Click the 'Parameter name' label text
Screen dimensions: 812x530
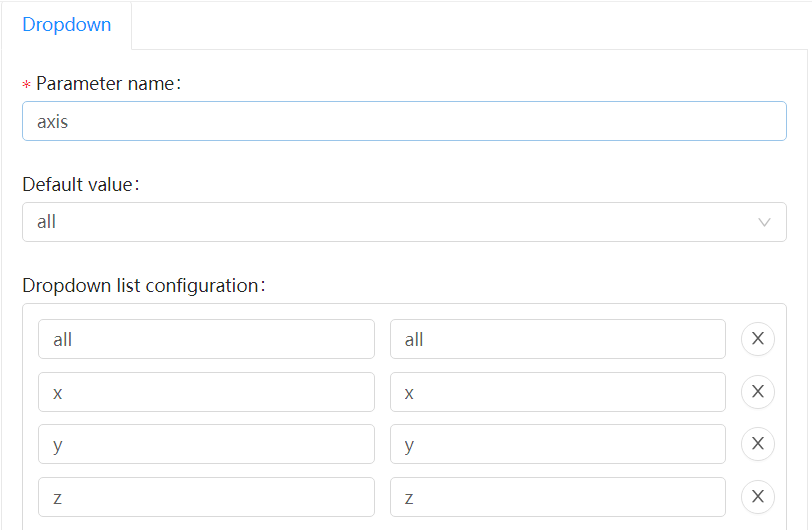[106, 84]
